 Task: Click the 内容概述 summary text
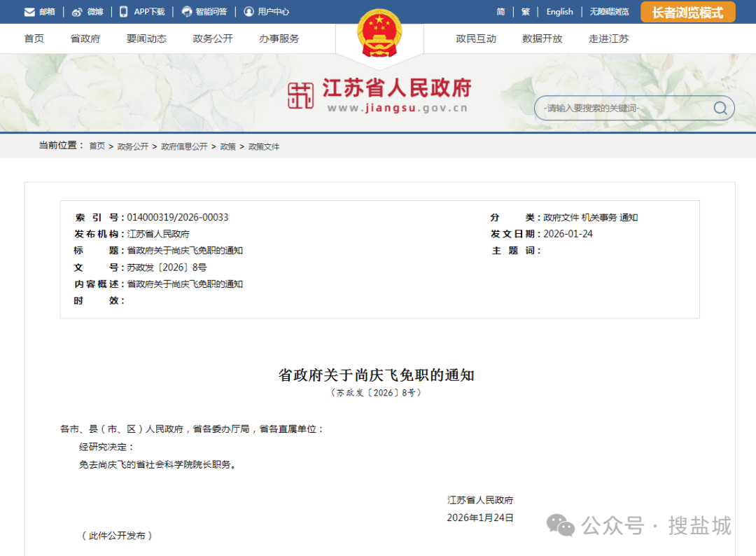(185, 284)
